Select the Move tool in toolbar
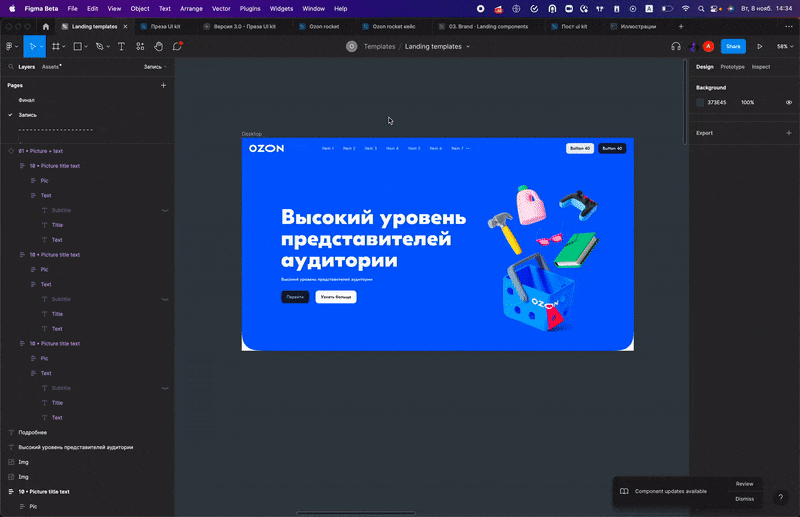The height and width of the screenshot is (517, 800). (33, 46)
